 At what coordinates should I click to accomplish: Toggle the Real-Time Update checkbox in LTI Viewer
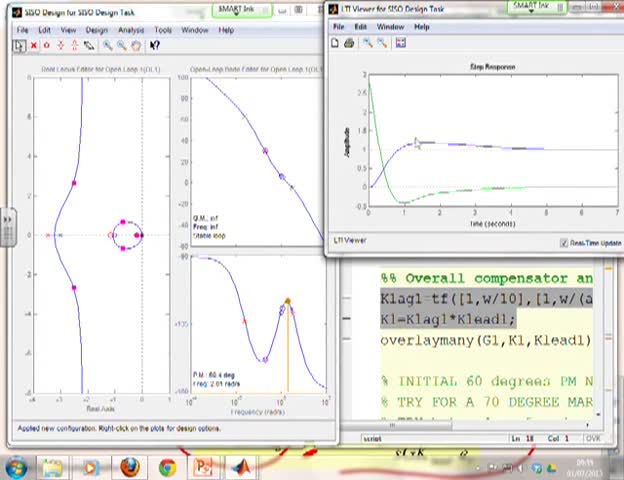click(x=564, y=243)
